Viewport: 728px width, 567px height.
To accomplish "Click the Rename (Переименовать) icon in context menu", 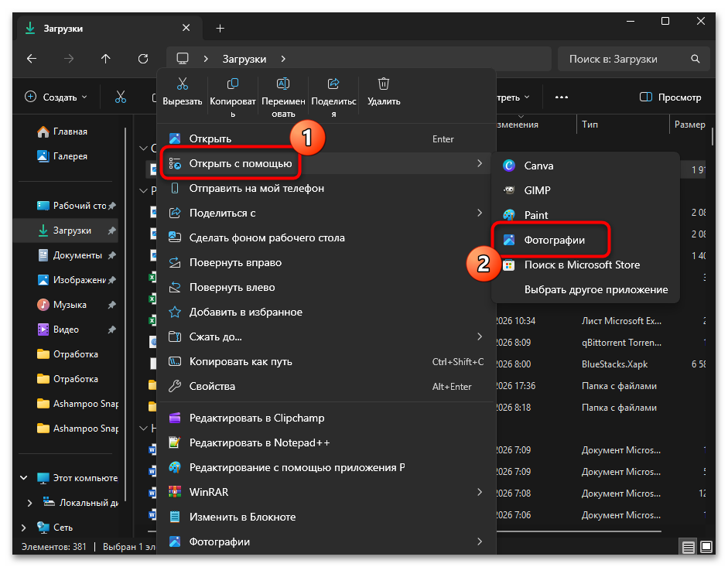I will [283, 84].
